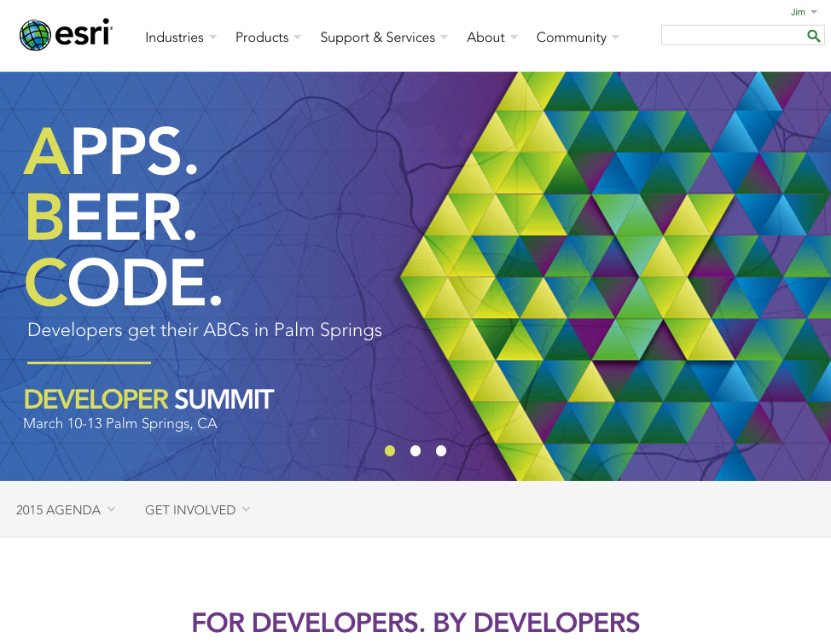Viewport: 831px width, 644px height.
Task: Open the Community menu
Action: 578,37
